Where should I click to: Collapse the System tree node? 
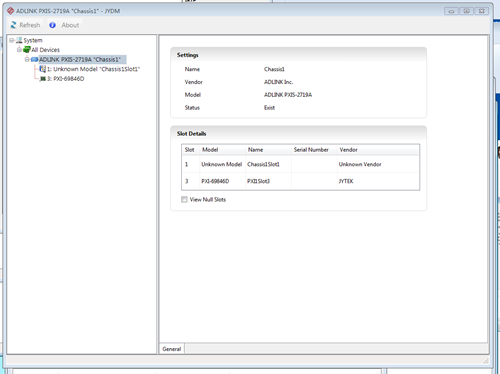click(11, 40)
